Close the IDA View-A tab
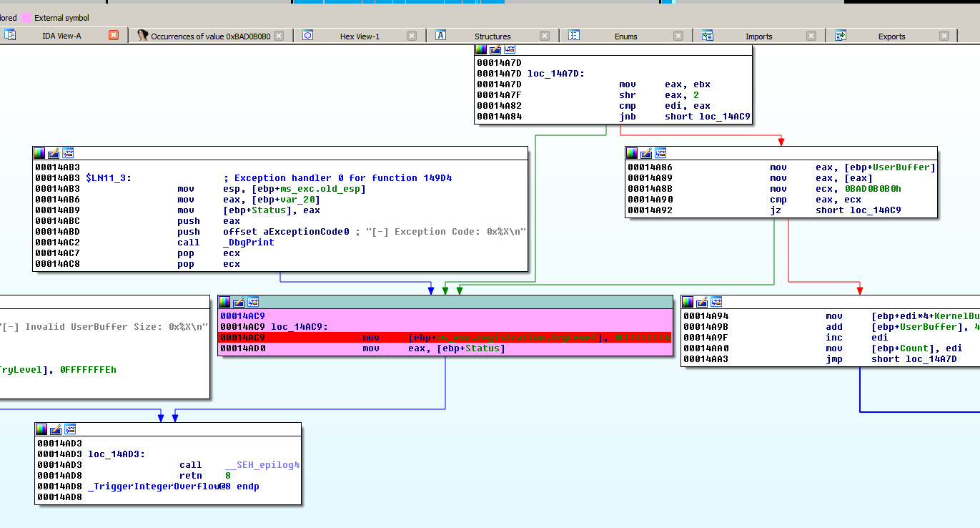 [114, 35]
